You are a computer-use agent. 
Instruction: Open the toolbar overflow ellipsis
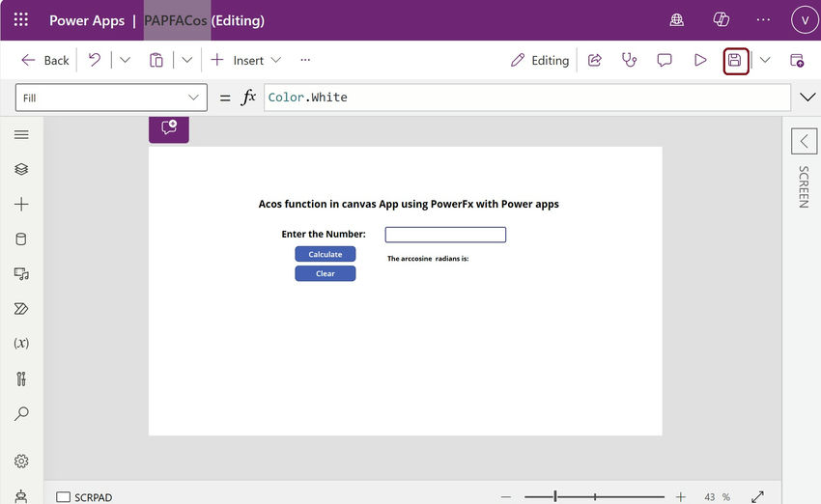point(305,60)
